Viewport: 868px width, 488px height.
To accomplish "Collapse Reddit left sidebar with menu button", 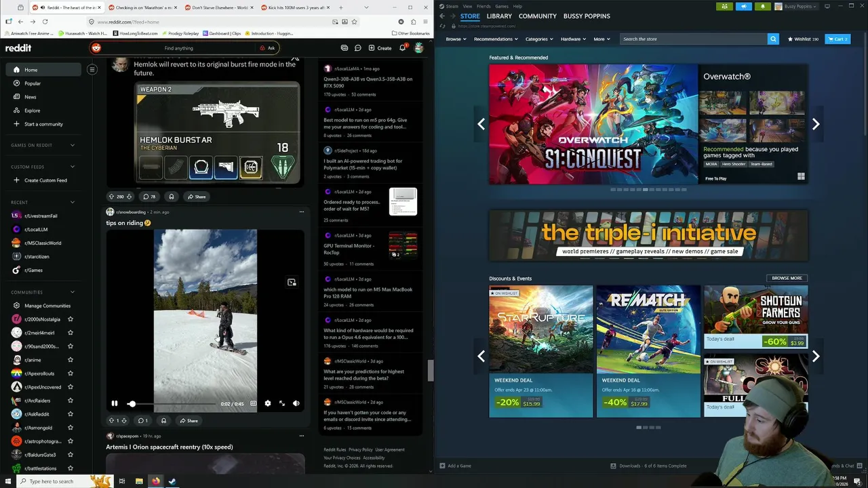I will tap(92, 69).
